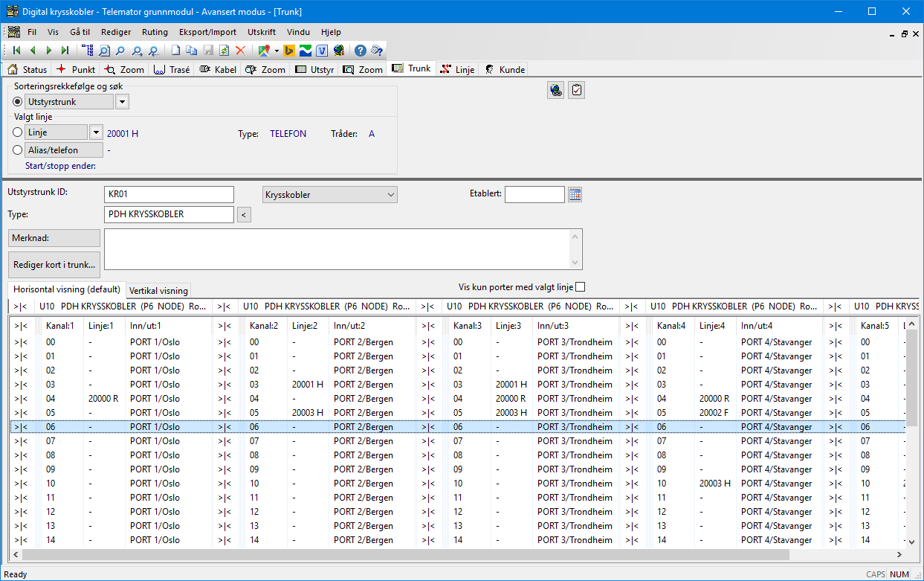Click the horizontal scrollbar right arrow

[898, 555]
